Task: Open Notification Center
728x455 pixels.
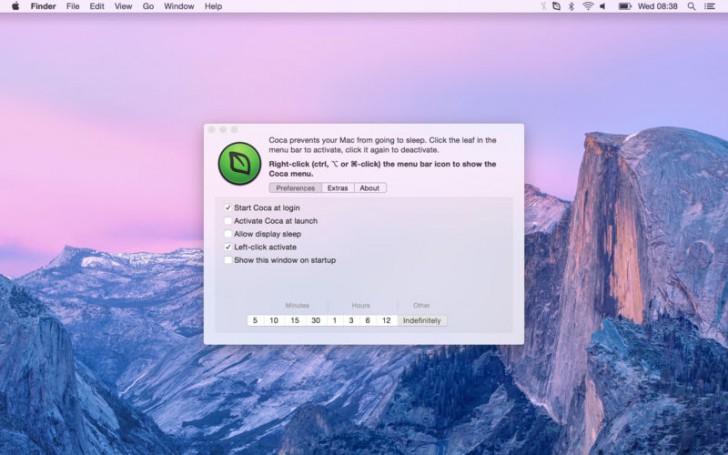Action: coord(709,6)
